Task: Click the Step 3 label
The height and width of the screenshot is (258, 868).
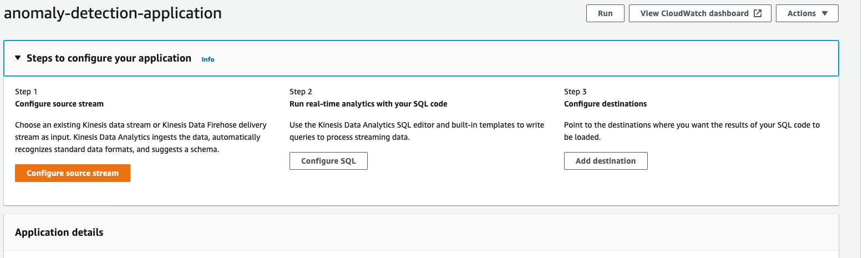Action: coord(575,92)
